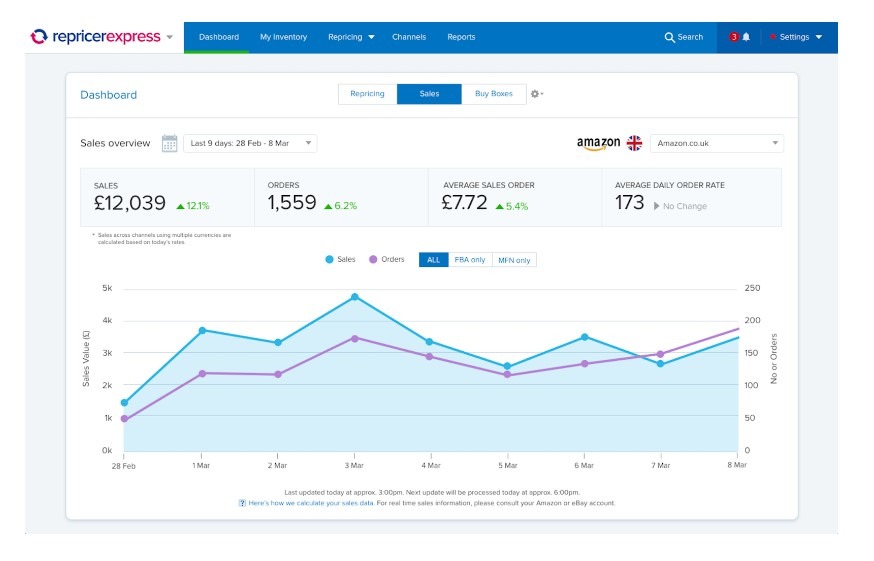Switch to the Repricing dashboard tab

point(367,94)
